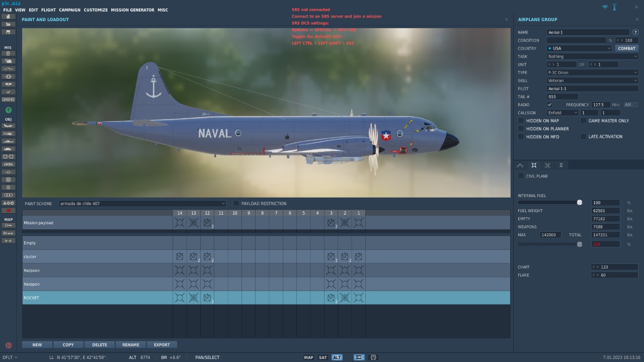Expand the Paint Scheme dropdown
Image resolution: width=644 pixels, height=362 pixels.
[x=142, y=204]
